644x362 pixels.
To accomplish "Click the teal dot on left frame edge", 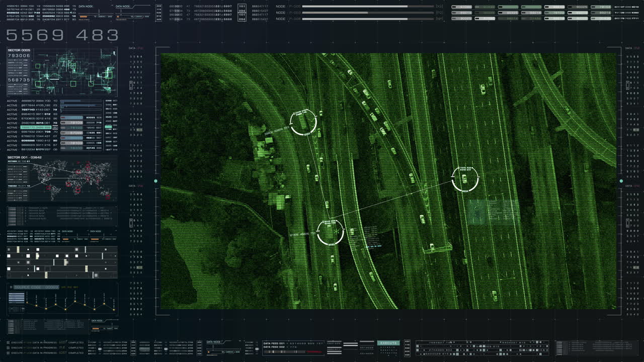I will 156,181.
